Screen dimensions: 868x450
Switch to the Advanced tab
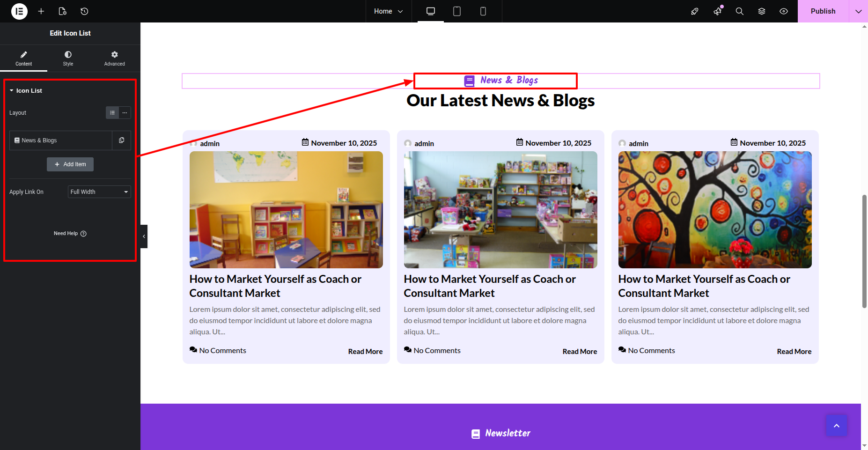(114, 59)
